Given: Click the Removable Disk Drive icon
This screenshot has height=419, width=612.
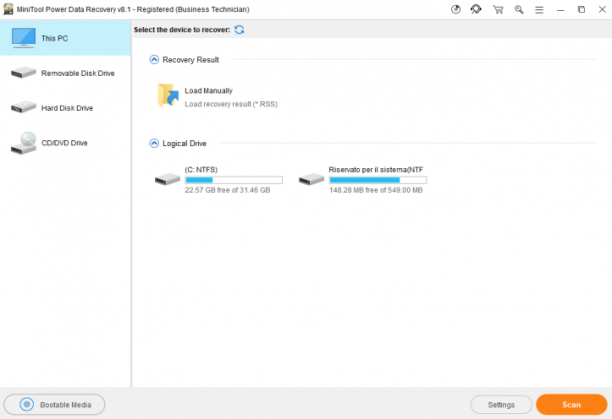Looking at the screenshot, I should pyautogui.click(x=23, y=73).
